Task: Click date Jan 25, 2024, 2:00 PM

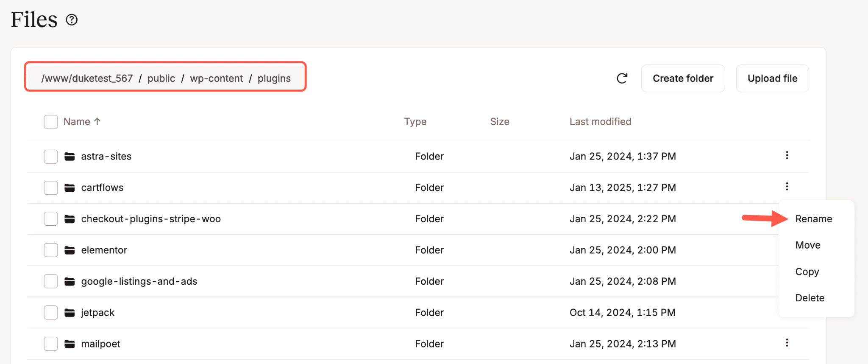Action: pyautogui.click(x=623, y=250)
